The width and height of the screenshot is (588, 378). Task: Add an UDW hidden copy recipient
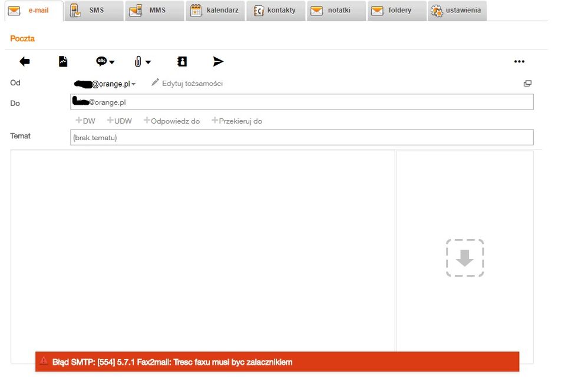[x=120, y=121]
